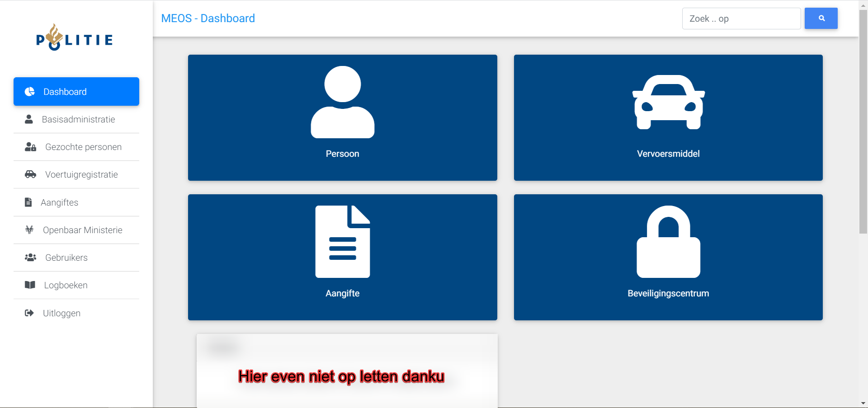The width and height of the screenshot is (868, 408).
Task: Open the Gebruikers menu entry
Action: click(66, 258)
